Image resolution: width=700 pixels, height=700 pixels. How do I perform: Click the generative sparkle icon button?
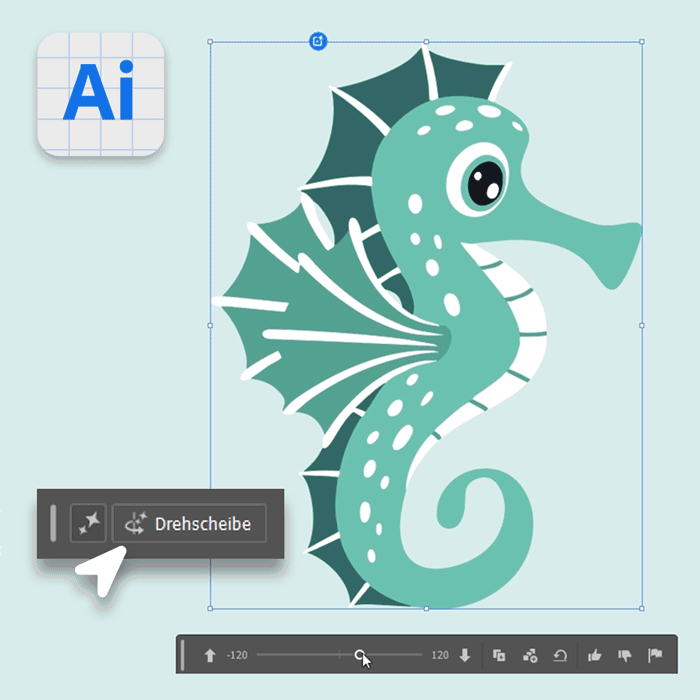coord(88,523)
